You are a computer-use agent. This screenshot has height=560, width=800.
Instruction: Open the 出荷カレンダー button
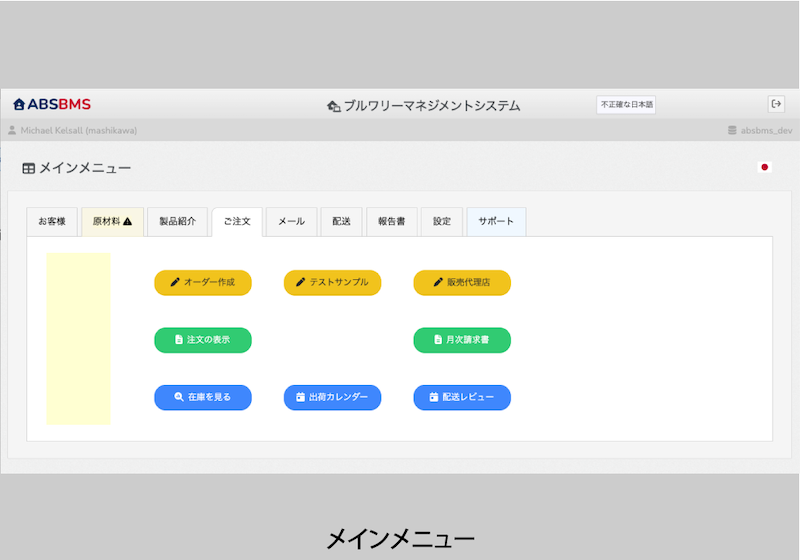coord(333,397)
